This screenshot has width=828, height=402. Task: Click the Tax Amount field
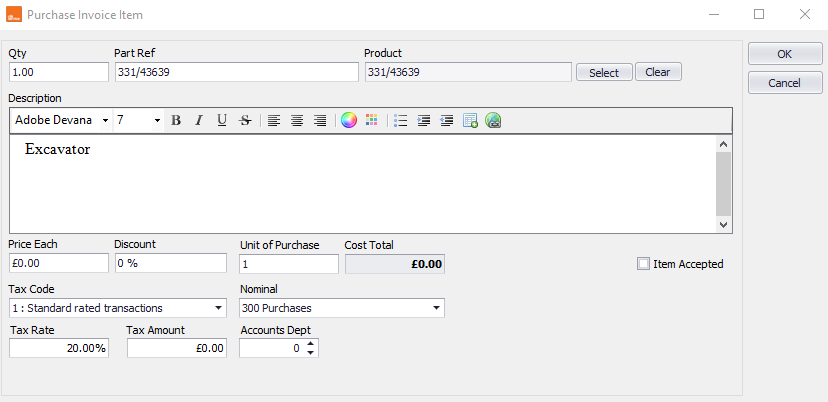(177, 348)
